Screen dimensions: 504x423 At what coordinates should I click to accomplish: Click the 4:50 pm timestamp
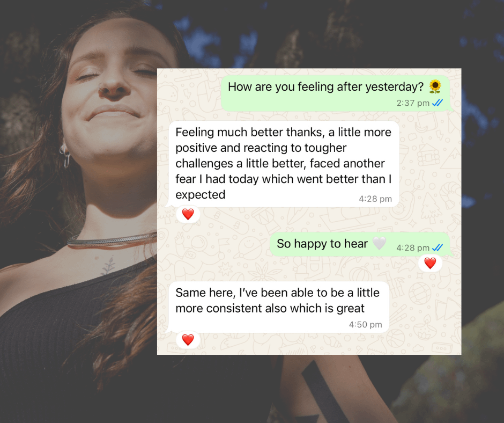[x=366, y=324]
